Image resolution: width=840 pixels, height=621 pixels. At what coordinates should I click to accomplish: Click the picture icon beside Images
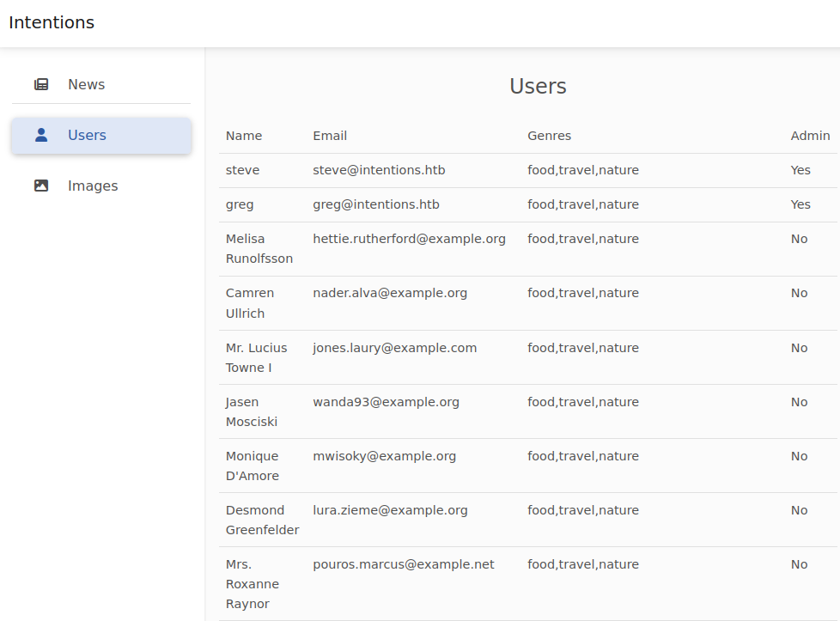tap(41, 186)
